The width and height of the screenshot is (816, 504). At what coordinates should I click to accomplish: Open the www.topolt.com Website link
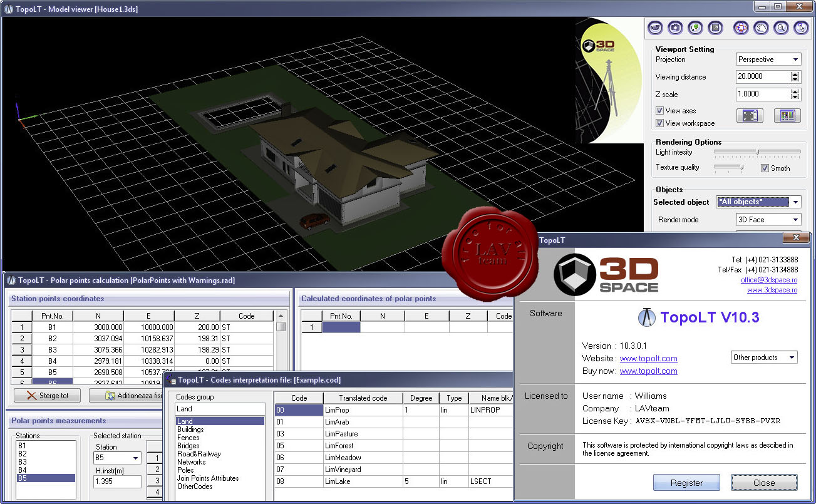tap(648, 359)
